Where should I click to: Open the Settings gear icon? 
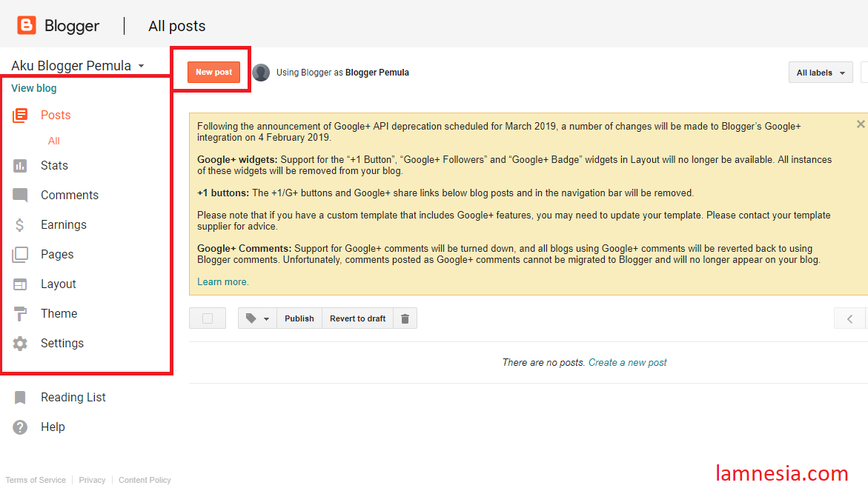coord(20,344)
